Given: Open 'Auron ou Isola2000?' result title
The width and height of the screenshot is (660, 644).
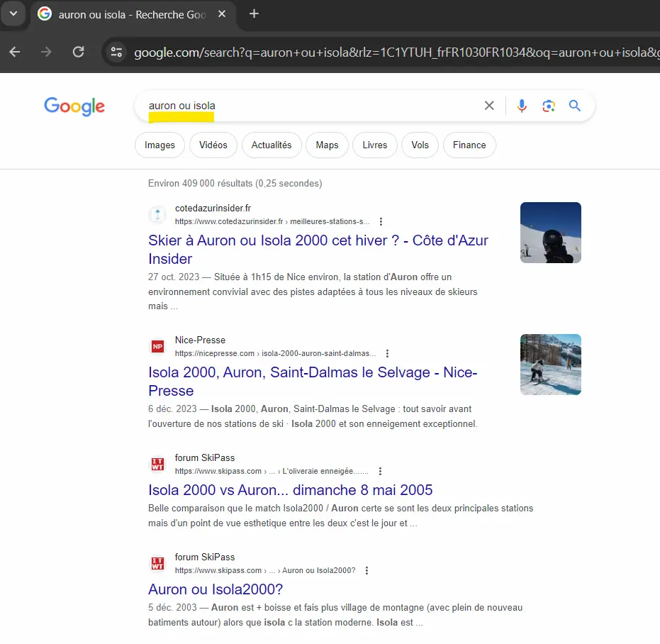Looking at the screenshot, I should coord(216,589).
